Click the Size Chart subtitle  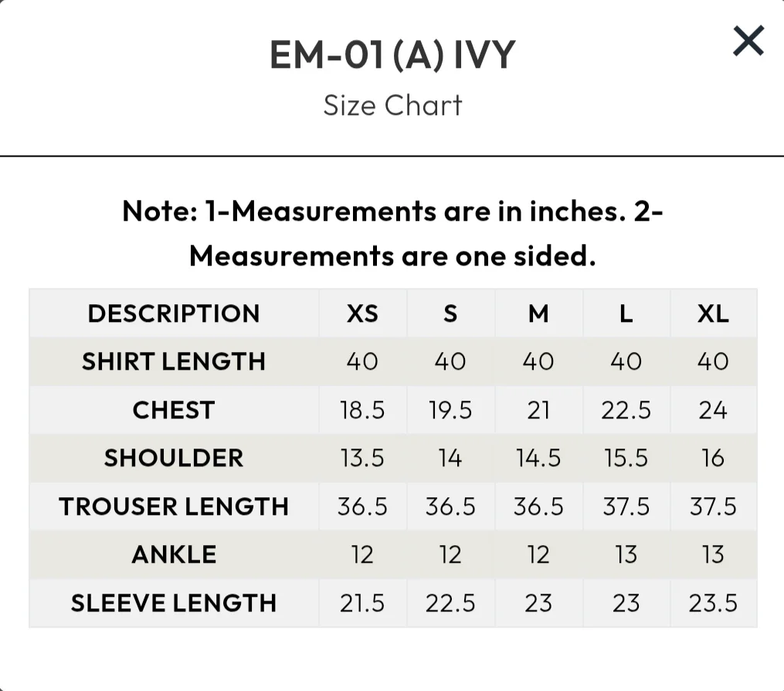392,105
